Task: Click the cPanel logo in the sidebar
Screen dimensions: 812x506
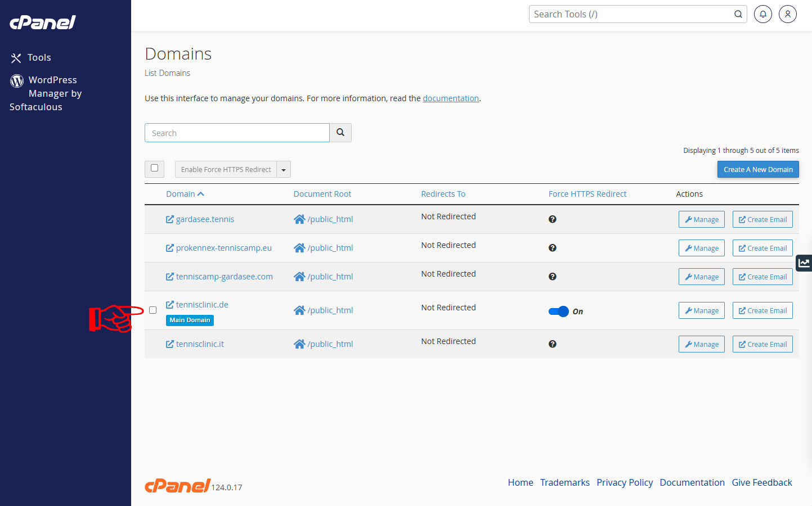Action: [x=43, y=22]
